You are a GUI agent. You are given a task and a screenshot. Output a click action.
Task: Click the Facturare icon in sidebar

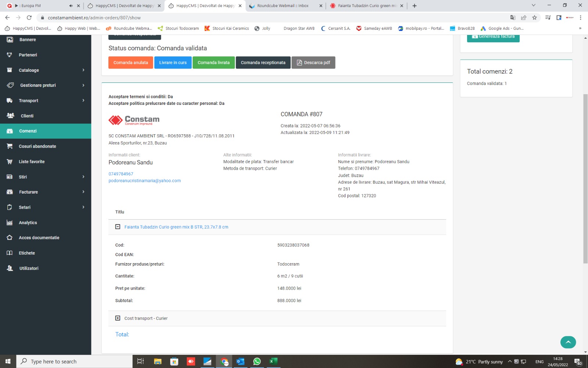(10, 192)
